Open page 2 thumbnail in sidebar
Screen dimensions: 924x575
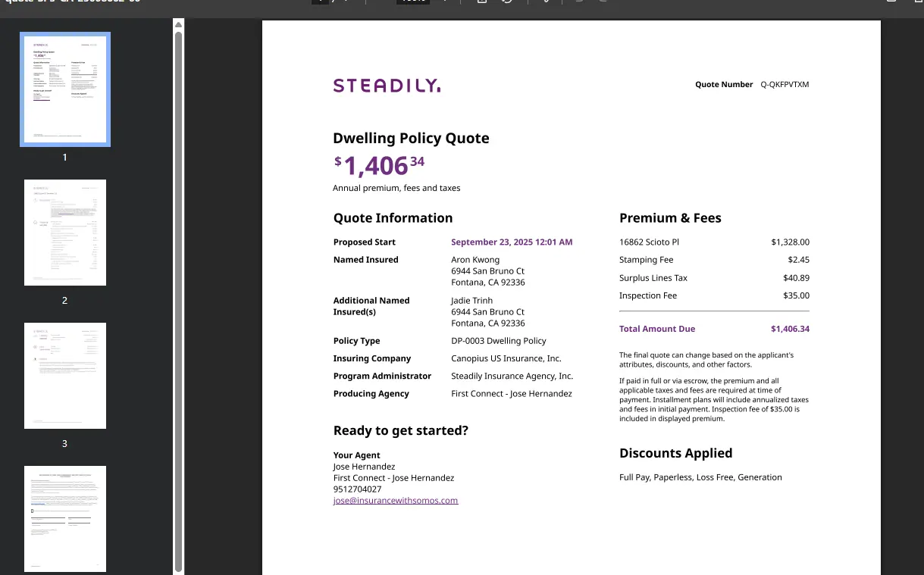coord(65,233)
